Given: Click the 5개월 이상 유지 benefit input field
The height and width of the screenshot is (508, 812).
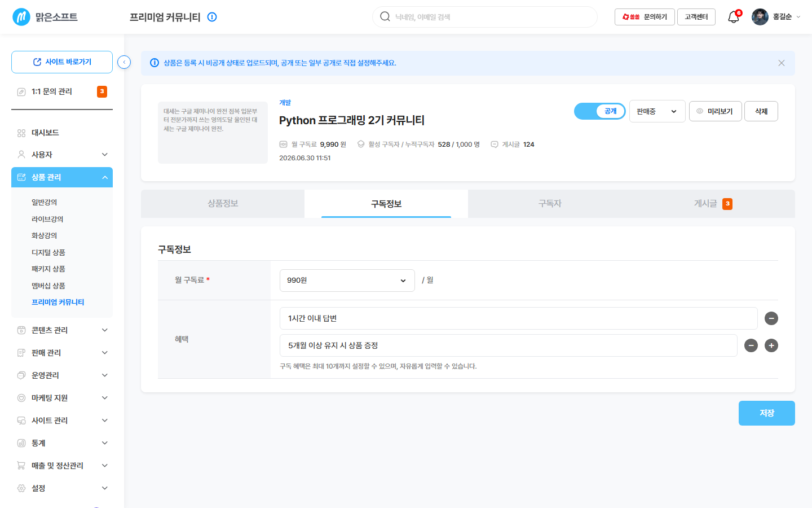Looking at the screenshot, I should coord(509,345).
